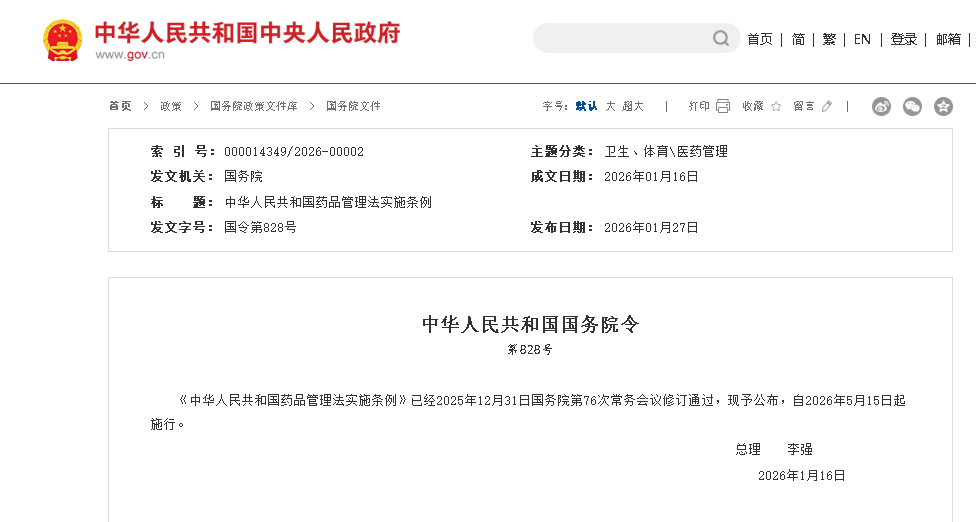This screenshot has width=976, height=522.
Task: Switch site language to EN
Action: coord(862,39)
